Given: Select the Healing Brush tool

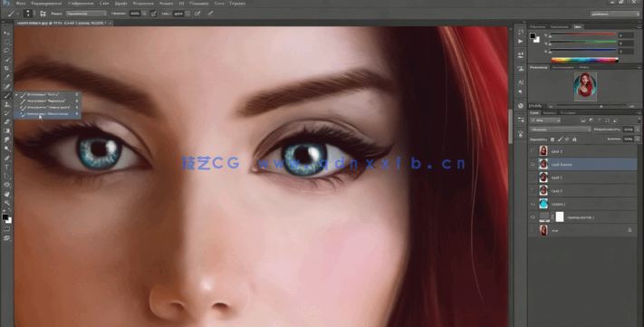Looking at the screenshot, I should 6,87.
